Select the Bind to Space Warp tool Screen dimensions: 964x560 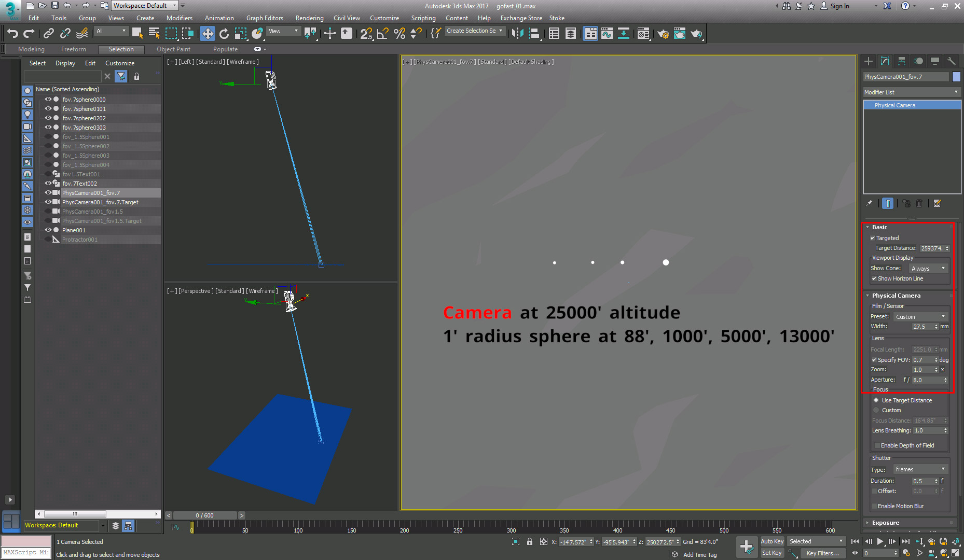[82, 34]
